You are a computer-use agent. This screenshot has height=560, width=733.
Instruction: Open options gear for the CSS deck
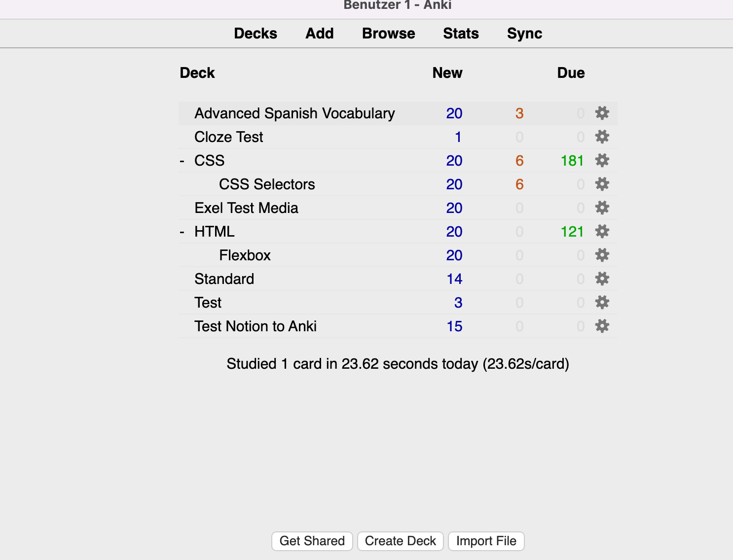[x=601, y=160]
